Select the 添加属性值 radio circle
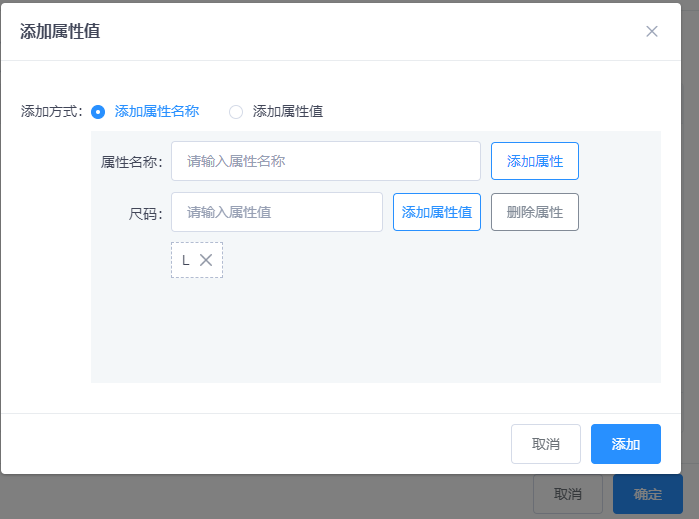 [x=236, y=112]
